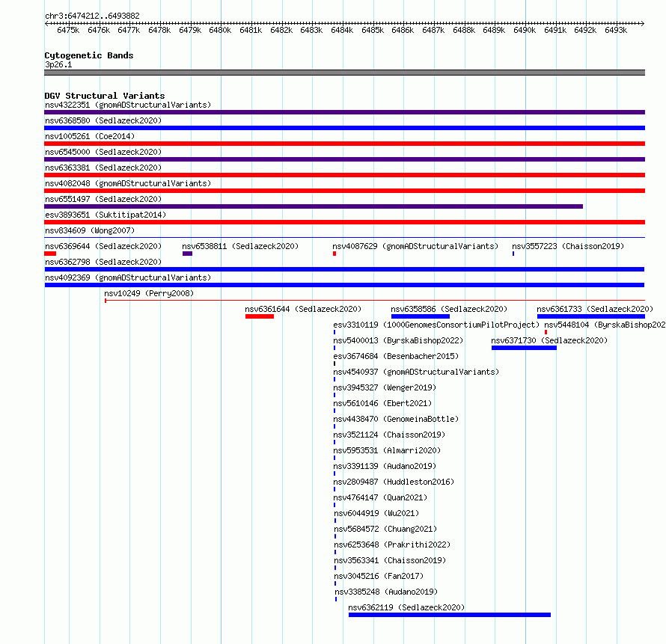Click the chr3:6474212..6493882 coordinate text
Viewport: 666px width, 644px height.
(92, 16)
